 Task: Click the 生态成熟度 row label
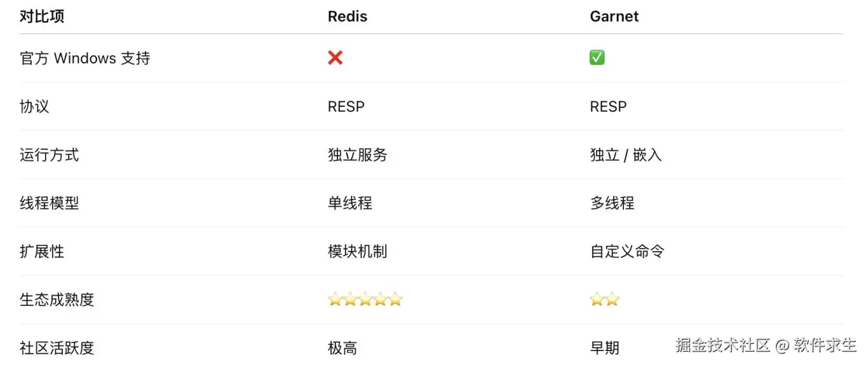tap(57, 300)
